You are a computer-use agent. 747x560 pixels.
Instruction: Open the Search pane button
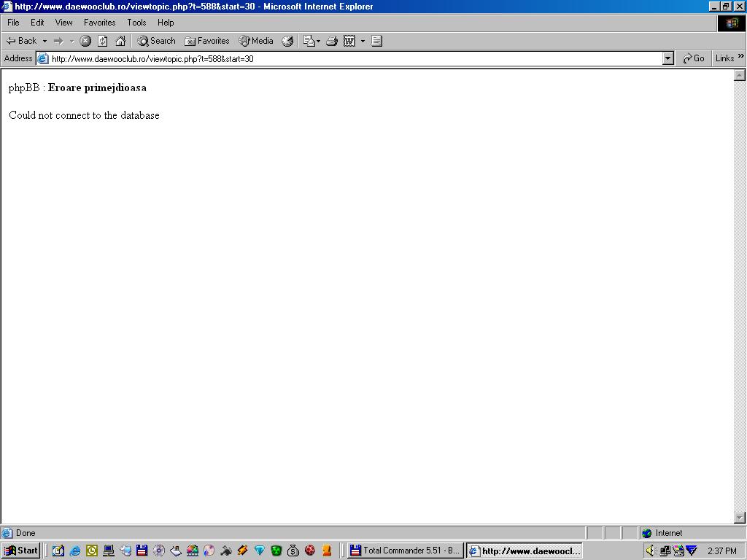(157, 41)
